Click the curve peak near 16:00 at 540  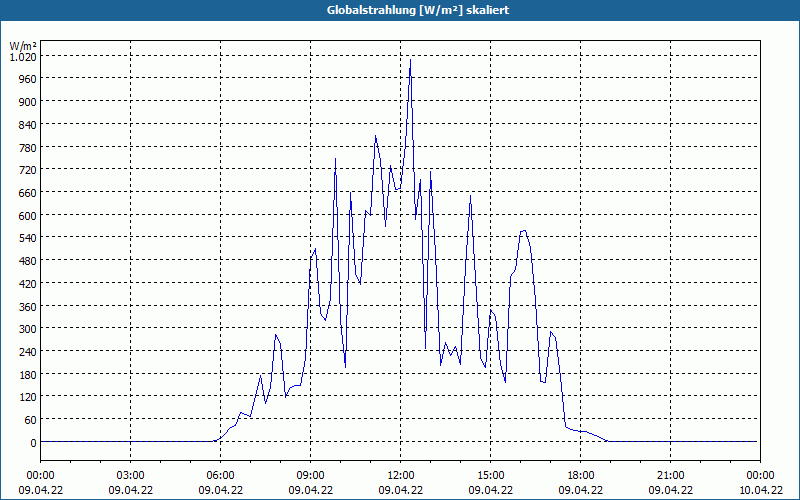tap(523, 231)
